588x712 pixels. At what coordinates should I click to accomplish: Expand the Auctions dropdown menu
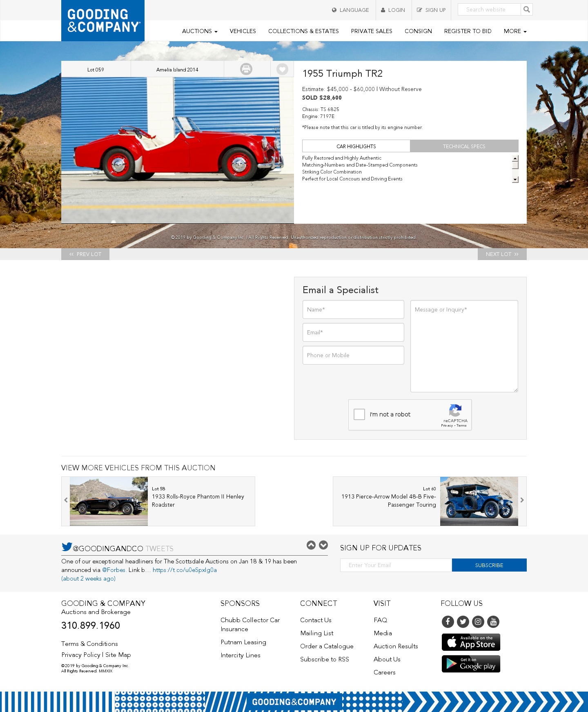[200, 31]
